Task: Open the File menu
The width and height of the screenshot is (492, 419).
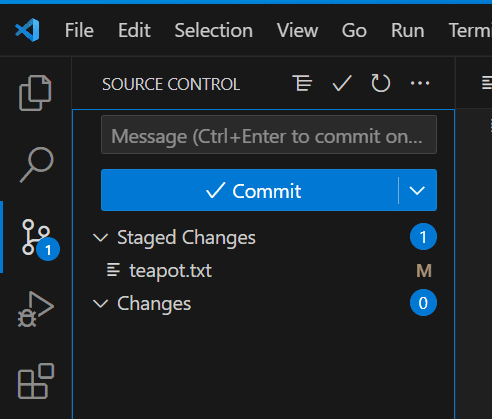Action: pos(79,30)
